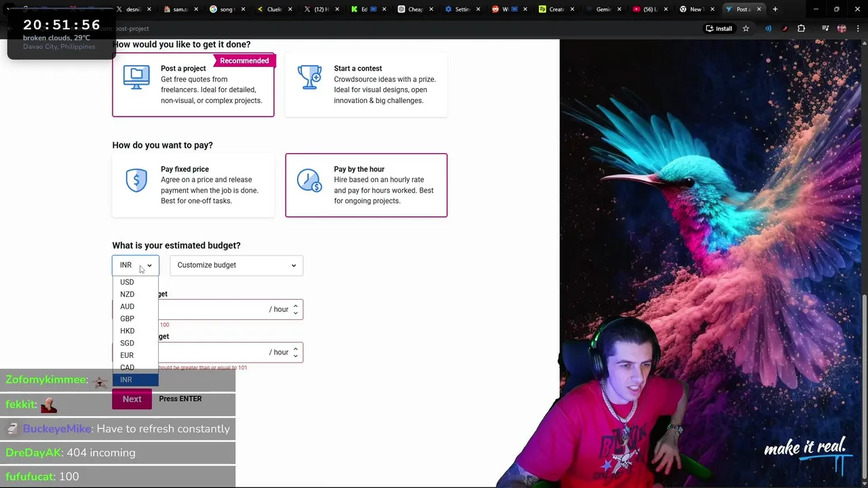Viewport: 868px width, 488px height.
Task: Click the Install app button in address bar
Action: tap(719, 28)
